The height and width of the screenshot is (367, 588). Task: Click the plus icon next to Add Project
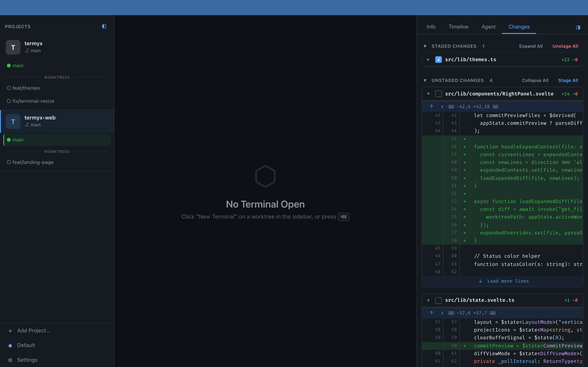click(x=10, y=331)
